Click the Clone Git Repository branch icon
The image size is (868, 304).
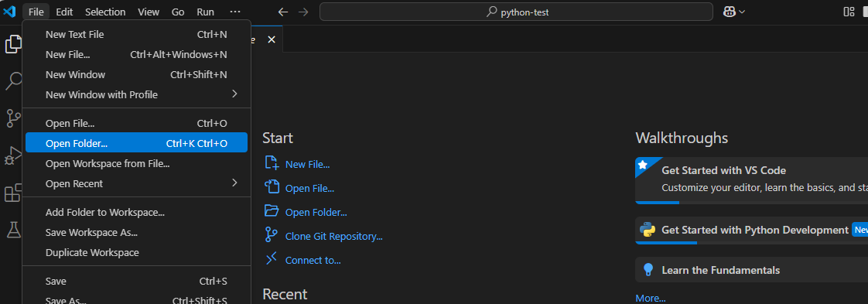272,235
